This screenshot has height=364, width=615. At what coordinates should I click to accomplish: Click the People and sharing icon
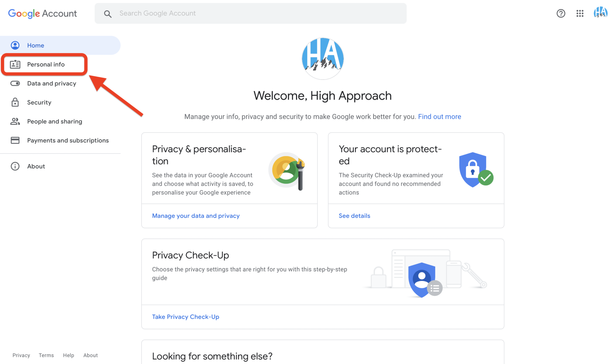coord(15,121)
